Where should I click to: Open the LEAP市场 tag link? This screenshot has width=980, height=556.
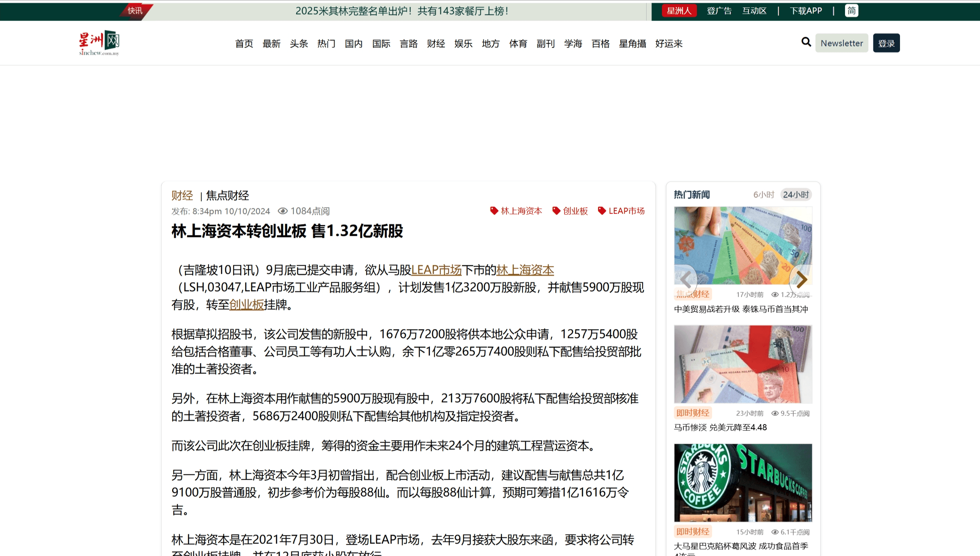[x=626, y=211]
